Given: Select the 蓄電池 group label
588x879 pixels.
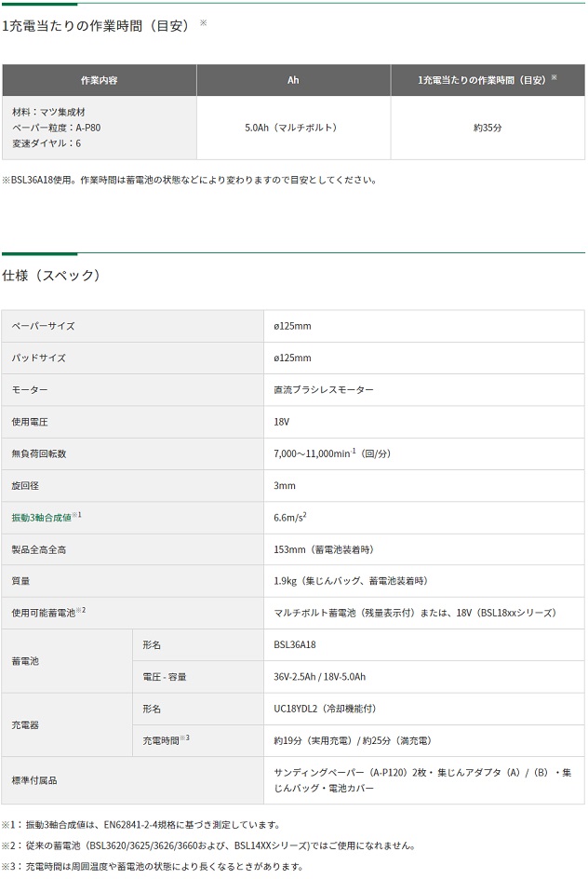Looking at the screenshot, I should 25,661.
